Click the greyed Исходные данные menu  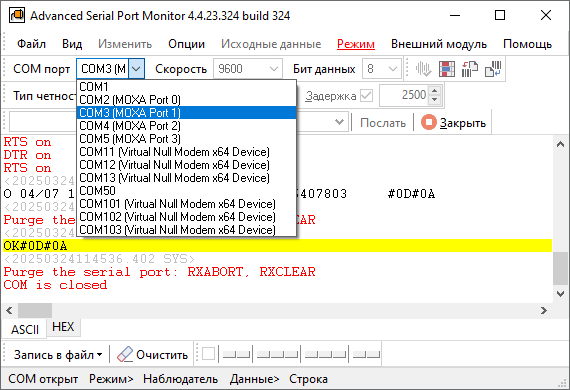click(271, 44)
